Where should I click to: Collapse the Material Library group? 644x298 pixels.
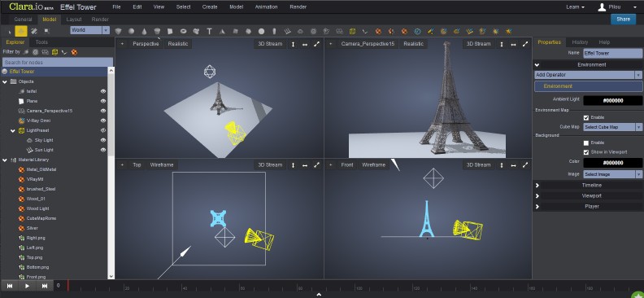[5, 160]
